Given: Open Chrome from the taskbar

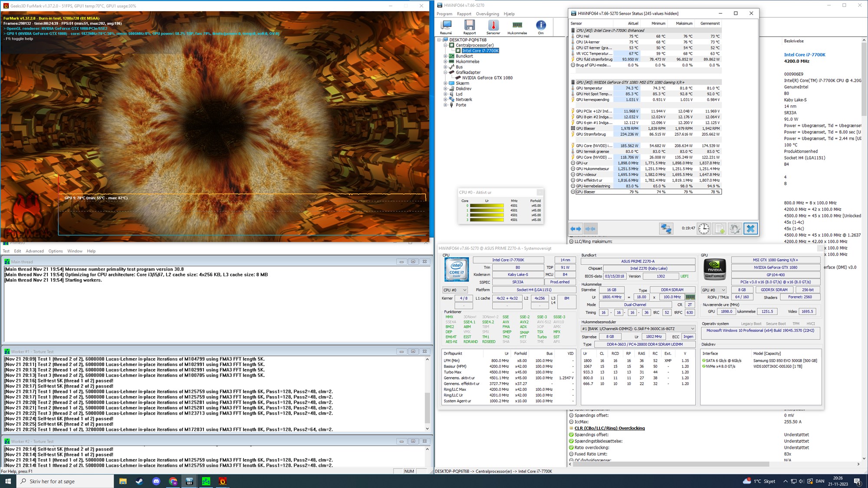Looking at the screenshot, I should pyautogui.click(x=173, y=481).
